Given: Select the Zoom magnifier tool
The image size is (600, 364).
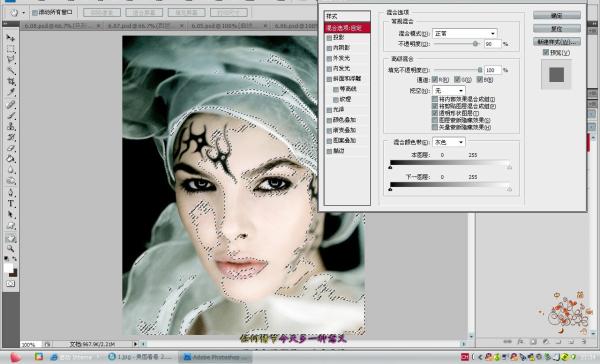Looking at the screenshot, I should point(10,248).
